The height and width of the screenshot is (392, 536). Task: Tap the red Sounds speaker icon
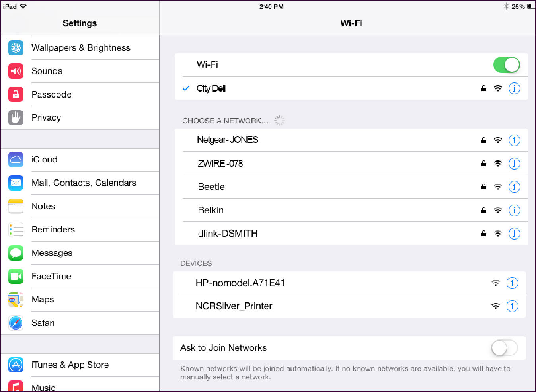[16, 71]
